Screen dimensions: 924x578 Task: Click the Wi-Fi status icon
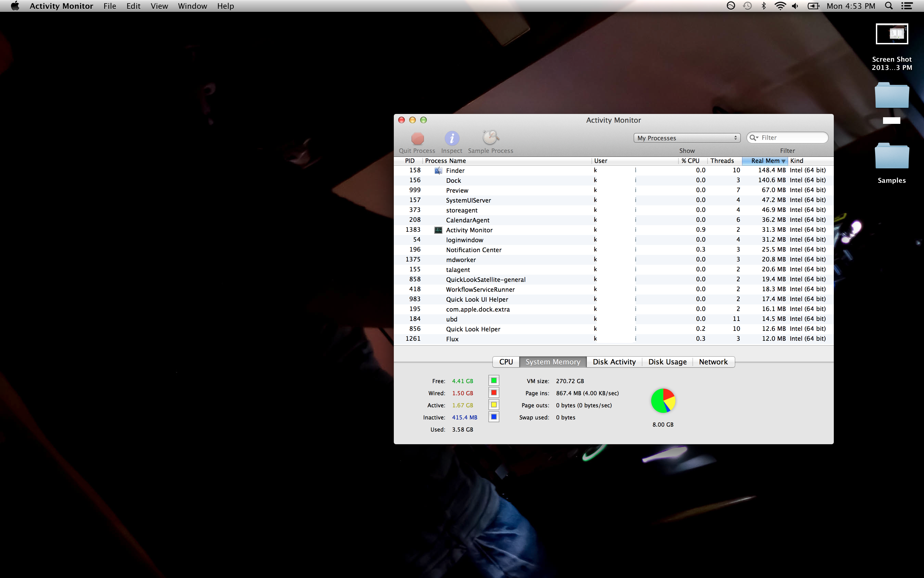click(780, 6)
